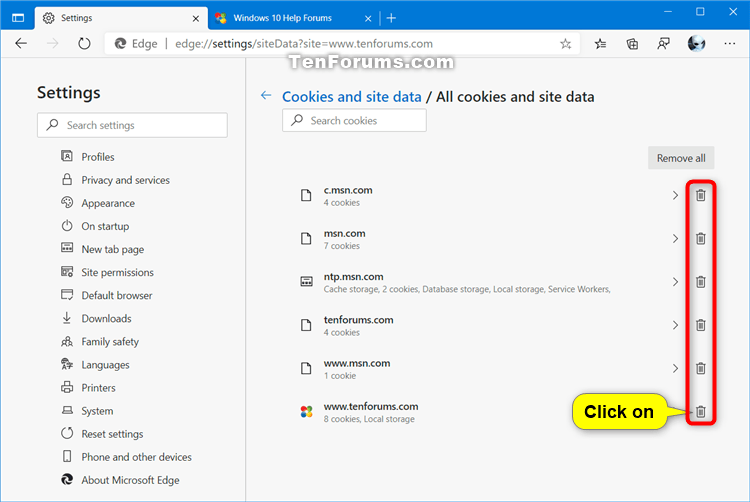Screen dimensions: 750x502
Task: Open the feedback icon in toolbar
Action: tap(663, 44)
